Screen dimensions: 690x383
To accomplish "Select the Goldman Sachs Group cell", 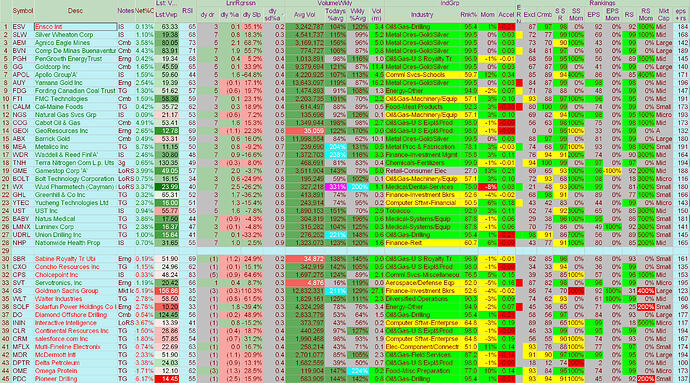I will pyautogui.click(x=75, y=291).
